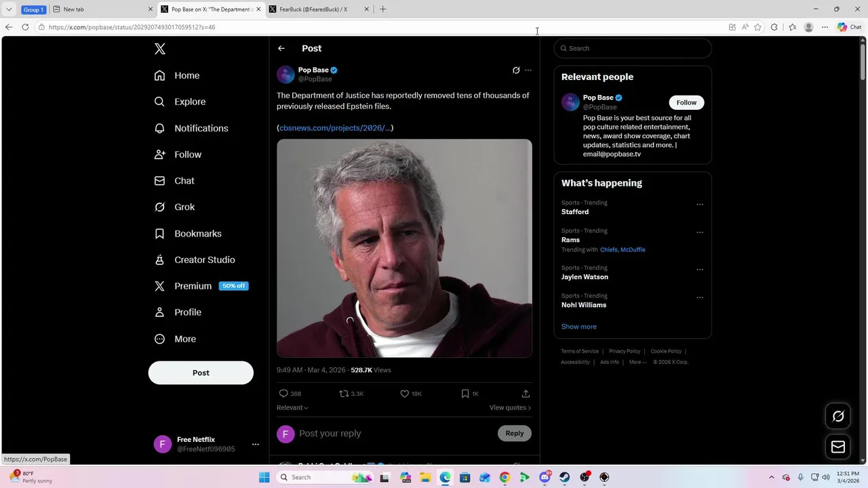
Task: Open Chat from the left sidebar
Action: pyautogui.click(x=174, y=181)
